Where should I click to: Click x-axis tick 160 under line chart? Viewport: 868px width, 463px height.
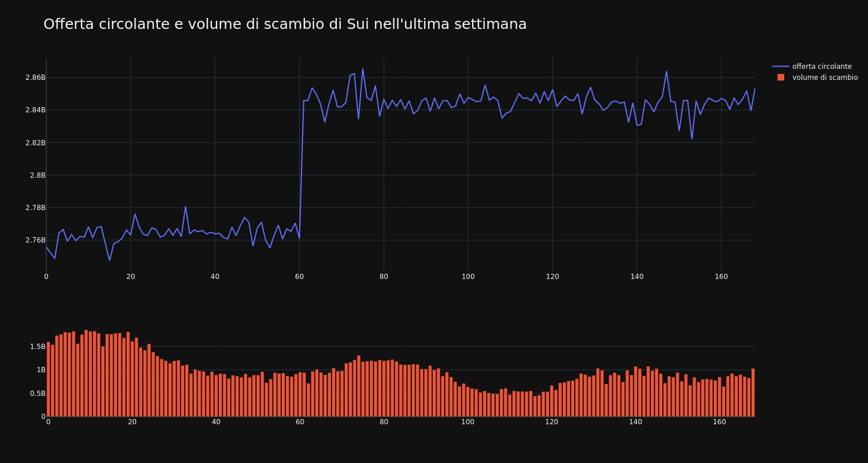click(x=721, y=277)
